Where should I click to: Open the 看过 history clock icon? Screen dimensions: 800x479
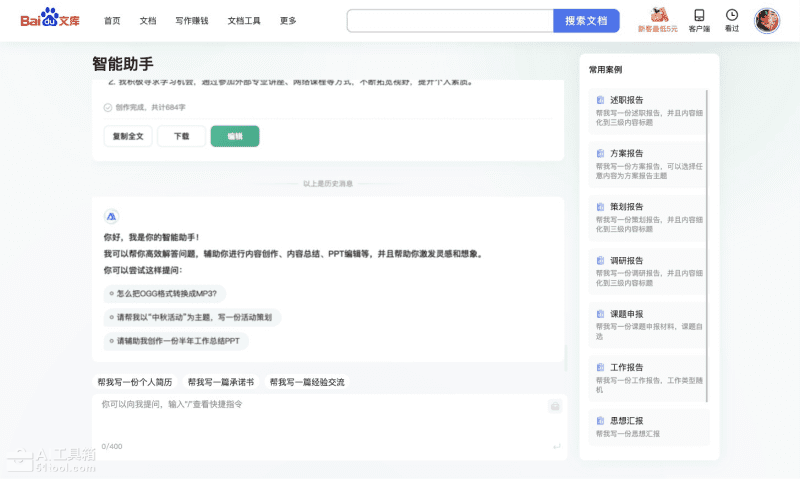pos(732,16)
